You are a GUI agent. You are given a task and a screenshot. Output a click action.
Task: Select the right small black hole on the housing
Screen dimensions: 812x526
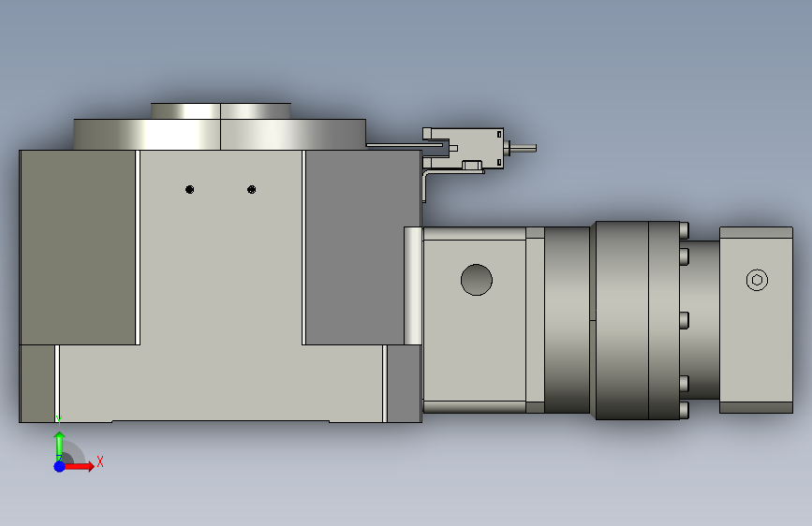[252, 189]
